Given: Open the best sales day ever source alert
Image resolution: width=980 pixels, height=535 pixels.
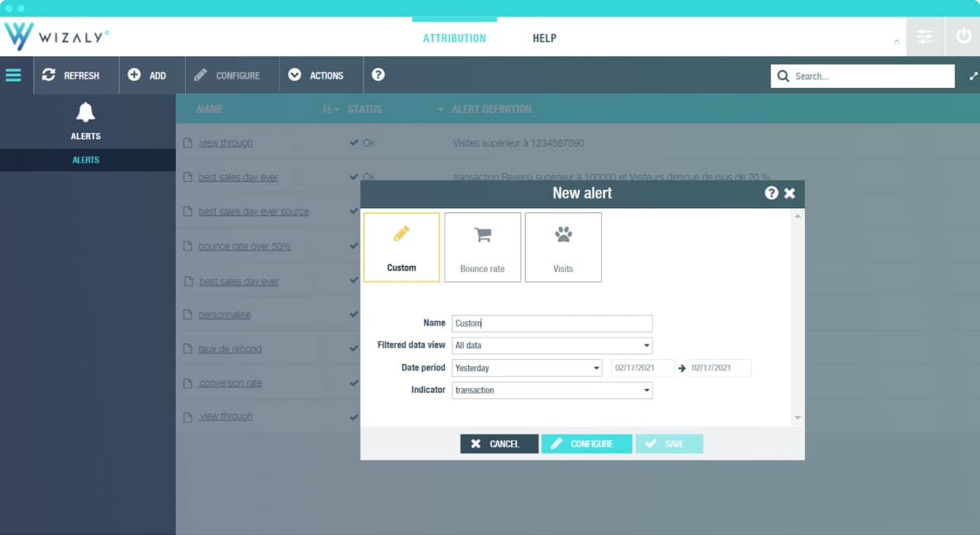Looking at the screenshot, I should pyautogui.click(x=254, y=212).
